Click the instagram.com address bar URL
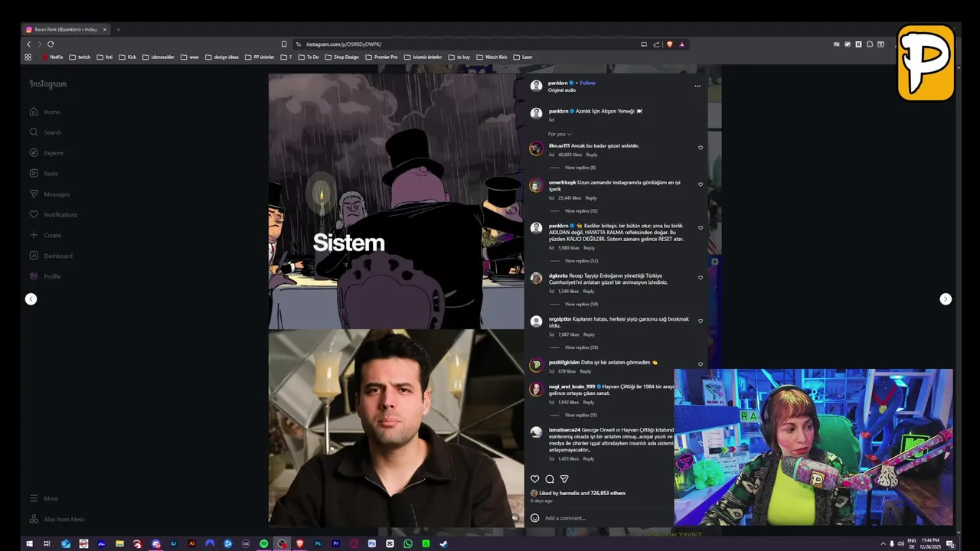 pyautogui.click(x=344, y=44)
